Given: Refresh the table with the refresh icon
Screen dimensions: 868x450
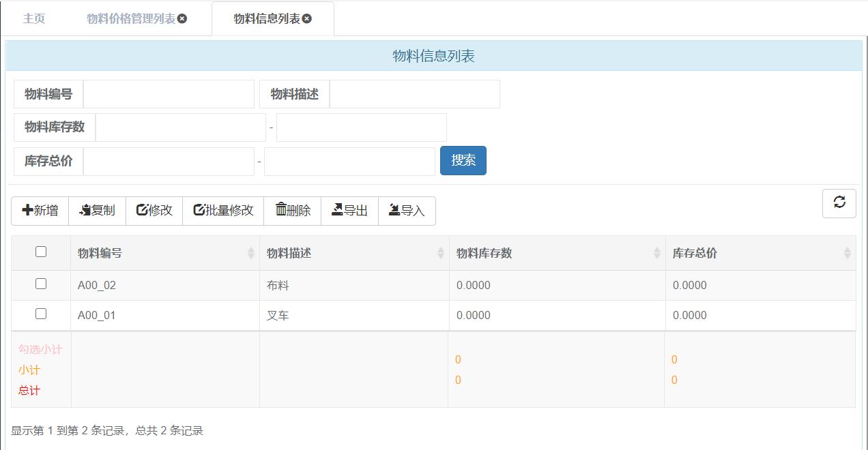Looking at the screenshot, I should (x=839, y=203).
